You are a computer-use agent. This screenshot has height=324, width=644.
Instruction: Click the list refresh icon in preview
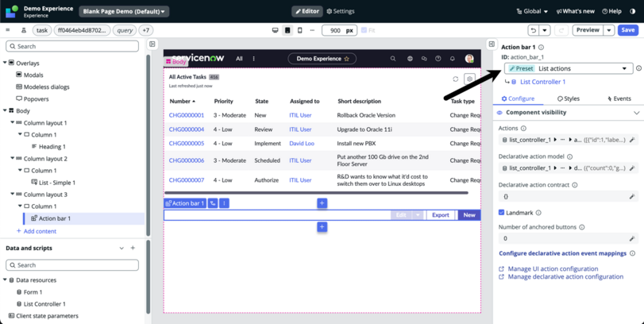coord(456,79)
